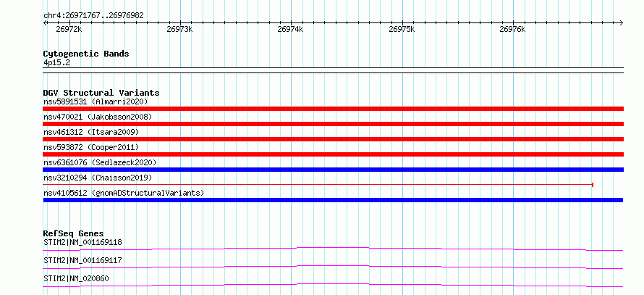644x295 pixels.
Task: Click the STIM2|NM_001169118 magenta transcript line
Action: [333, 249]
